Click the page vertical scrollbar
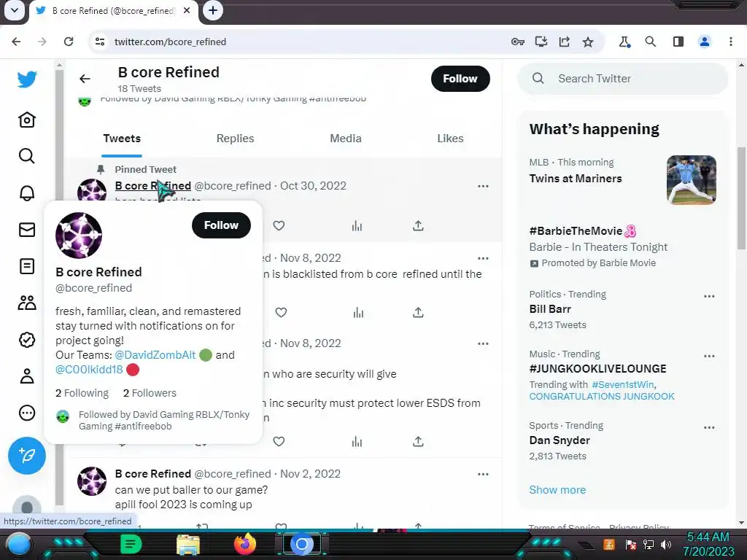Screen dimensions: 747x560 [x=741, y=198]
